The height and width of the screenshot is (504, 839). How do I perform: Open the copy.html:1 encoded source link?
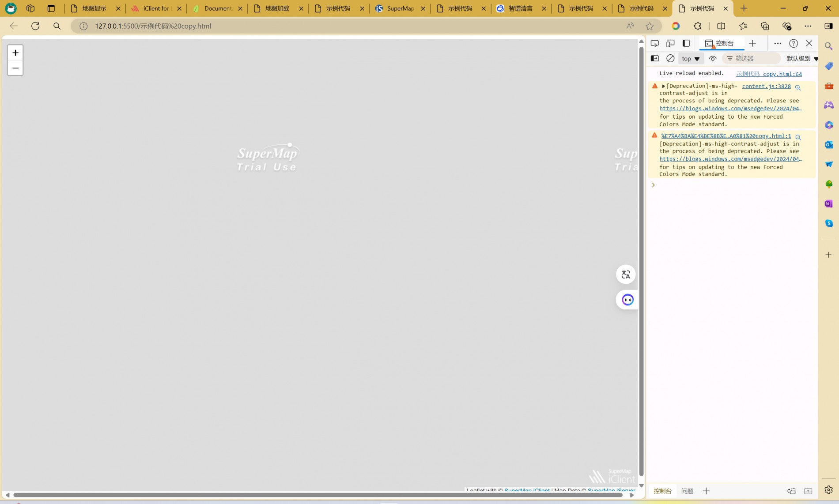[726, 136]
